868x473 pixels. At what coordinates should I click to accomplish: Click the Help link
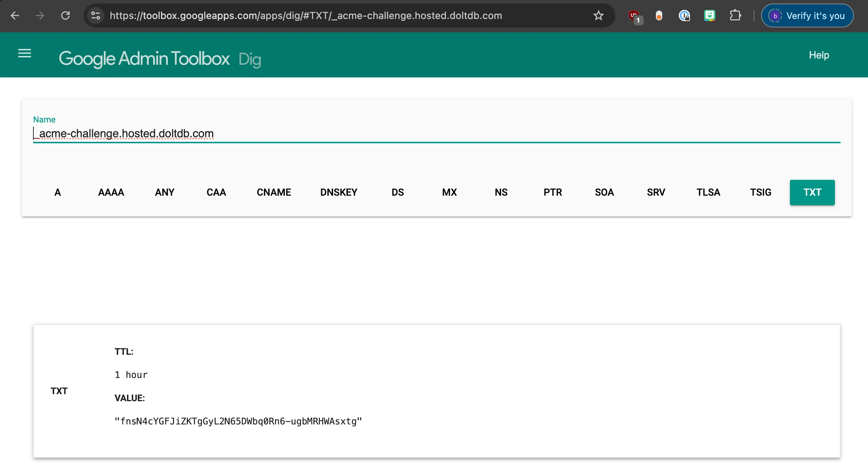pos(819,55)
